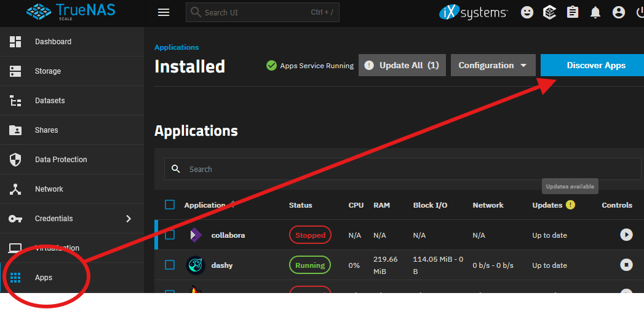Open the Dashboard page
Screen dimensions: 644x309
[x=72, y=41]
